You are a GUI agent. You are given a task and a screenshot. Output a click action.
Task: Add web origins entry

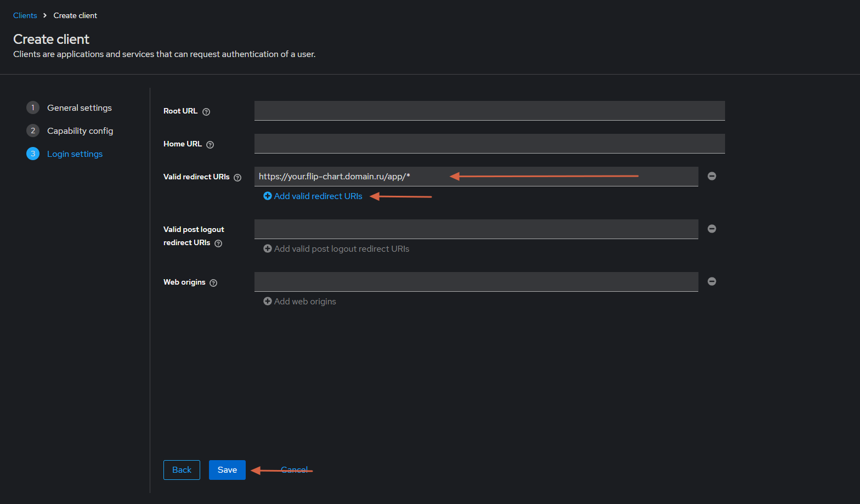299,302
